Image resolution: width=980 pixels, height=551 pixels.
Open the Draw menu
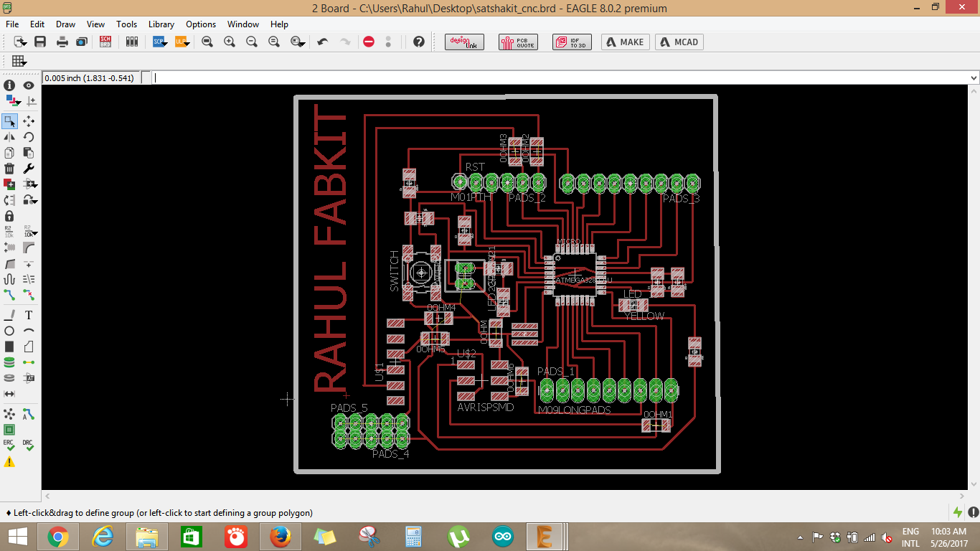65,24
